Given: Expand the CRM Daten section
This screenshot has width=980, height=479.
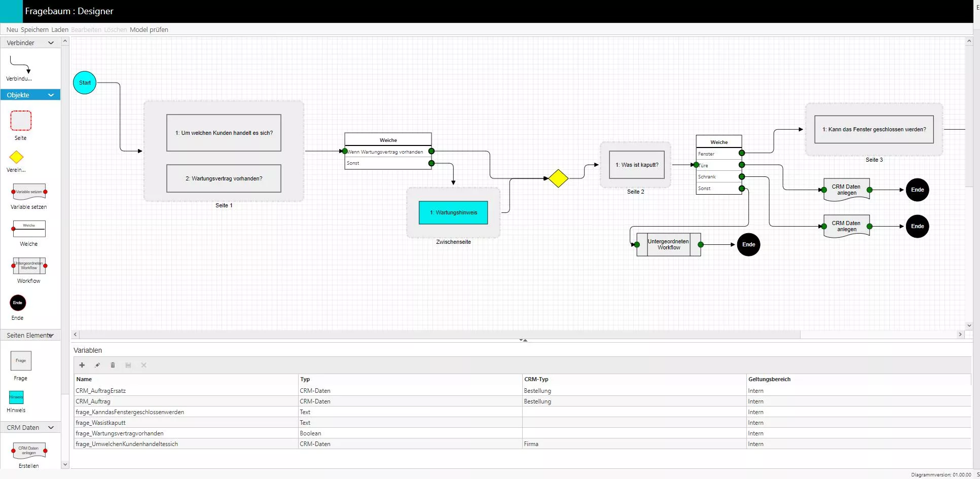Looking at the screenshot, I should pyautogui.click(x=51, y=428).
